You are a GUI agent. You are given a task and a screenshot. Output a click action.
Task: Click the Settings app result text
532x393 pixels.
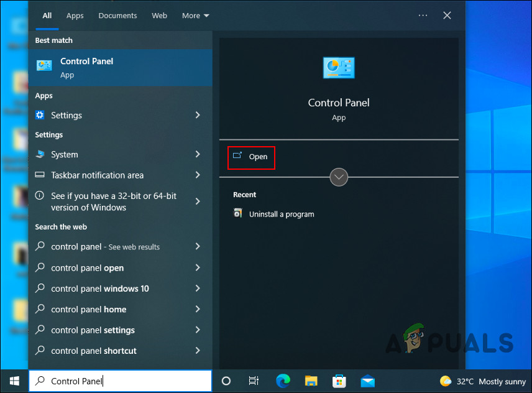(x=66, y=116)
